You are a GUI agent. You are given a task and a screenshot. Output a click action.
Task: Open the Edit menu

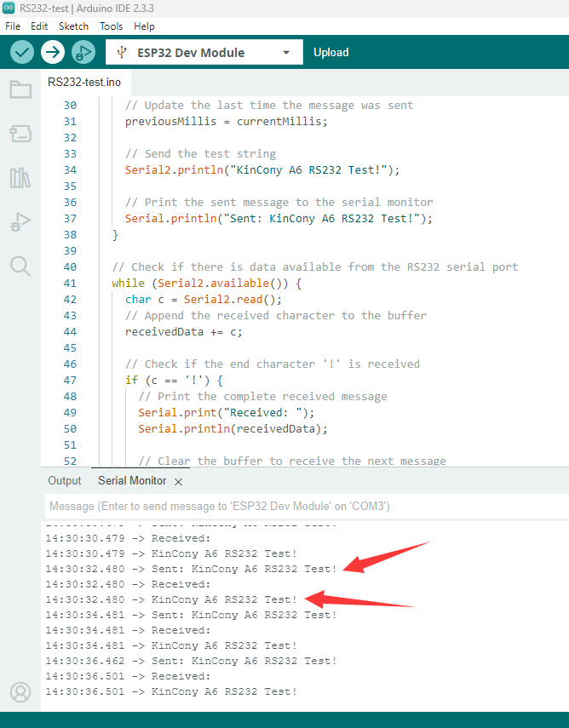(39, 26)
